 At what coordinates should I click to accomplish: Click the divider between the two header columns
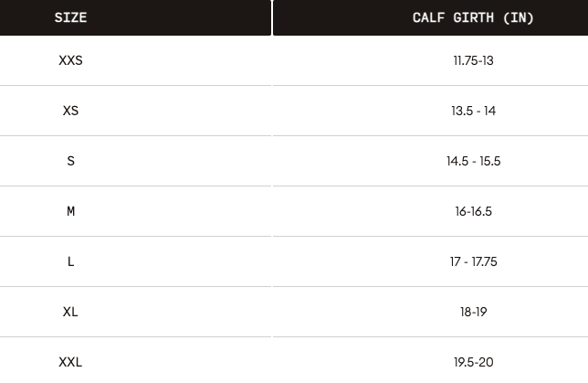point(272,17)
